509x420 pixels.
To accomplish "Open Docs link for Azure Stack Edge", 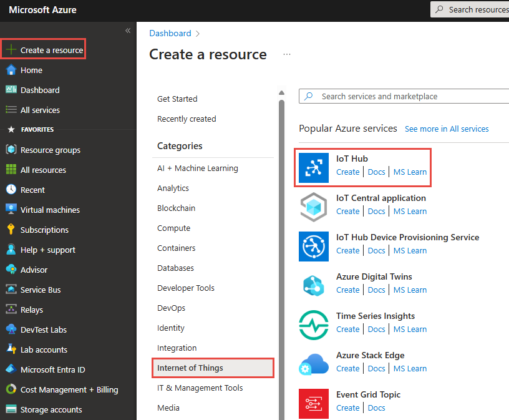I will (x=376, y=368).
